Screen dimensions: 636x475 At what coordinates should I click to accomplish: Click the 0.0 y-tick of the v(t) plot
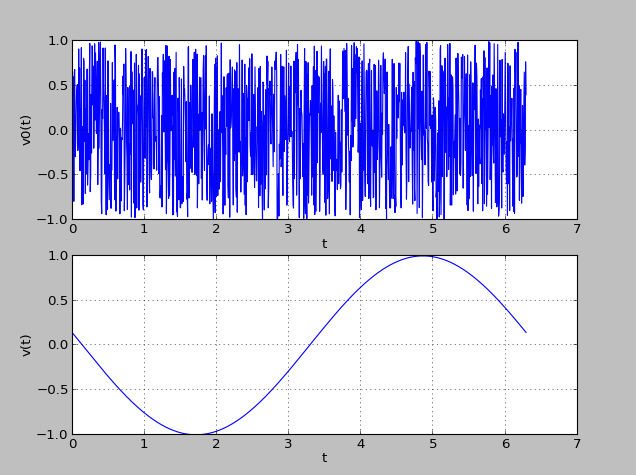coord(58,345)
